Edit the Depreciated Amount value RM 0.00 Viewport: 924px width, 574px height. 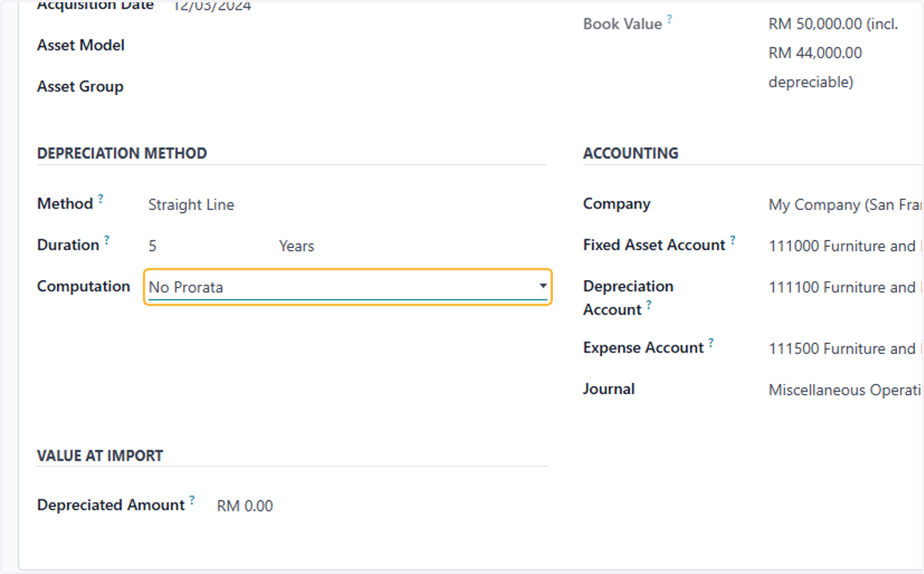245,506
